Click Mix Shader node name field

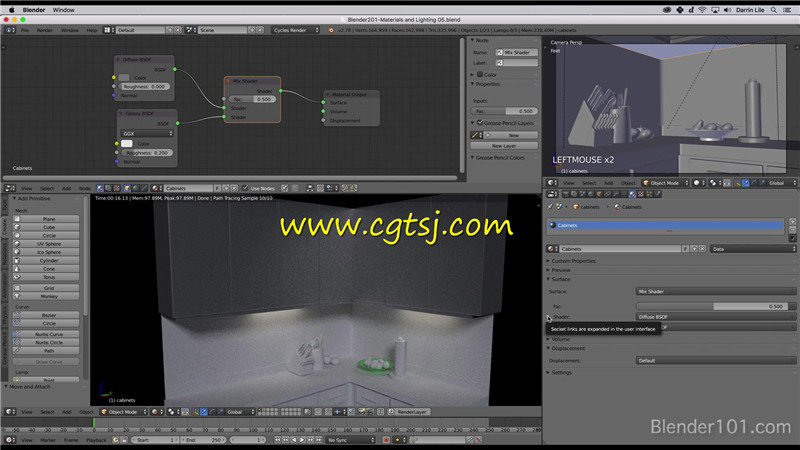point(517,53)
